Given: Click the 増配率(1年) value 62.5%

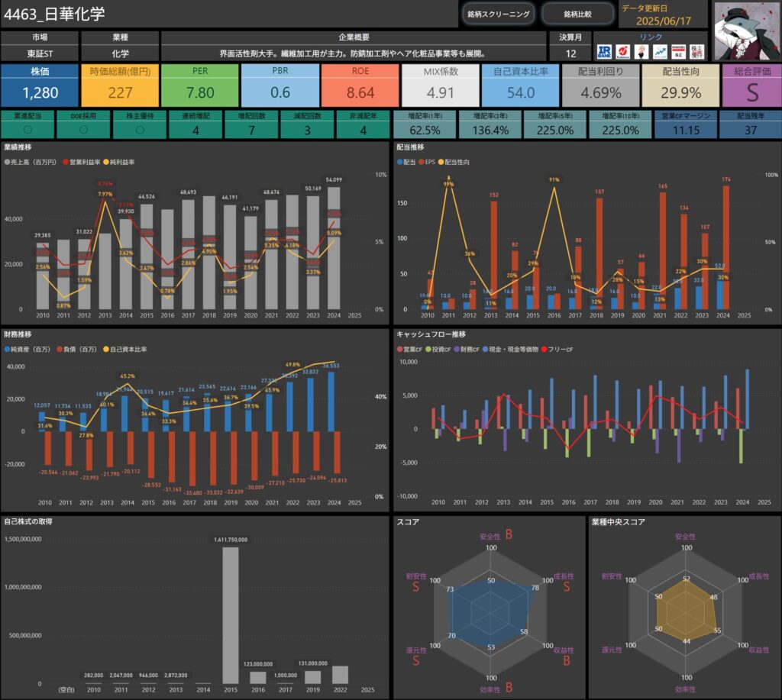Looking at the screenshot, I should coord(425,131).
